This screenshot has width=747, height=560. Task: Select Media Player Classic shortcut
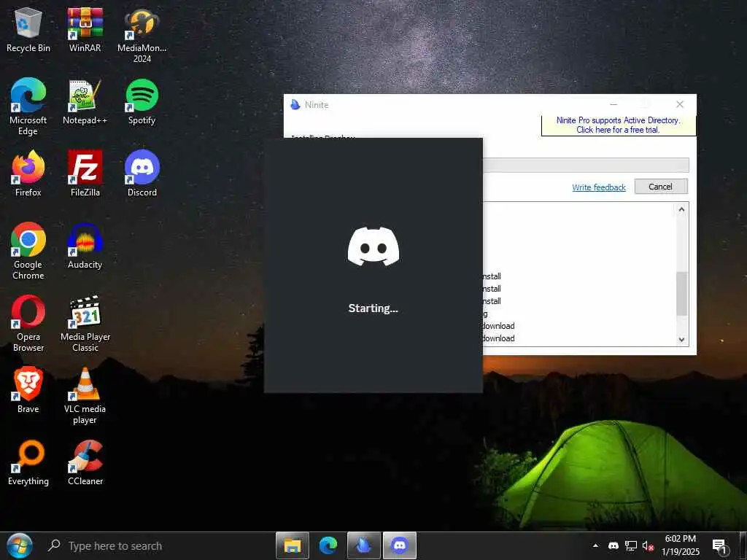click(85, 324)
